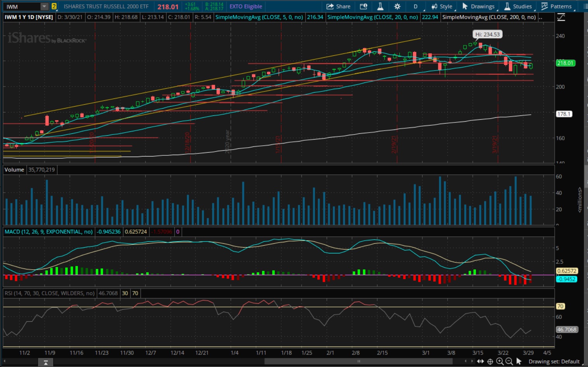The image size is (588, 367).
Task: Open the Patterns menu
Action: [557, 7]
